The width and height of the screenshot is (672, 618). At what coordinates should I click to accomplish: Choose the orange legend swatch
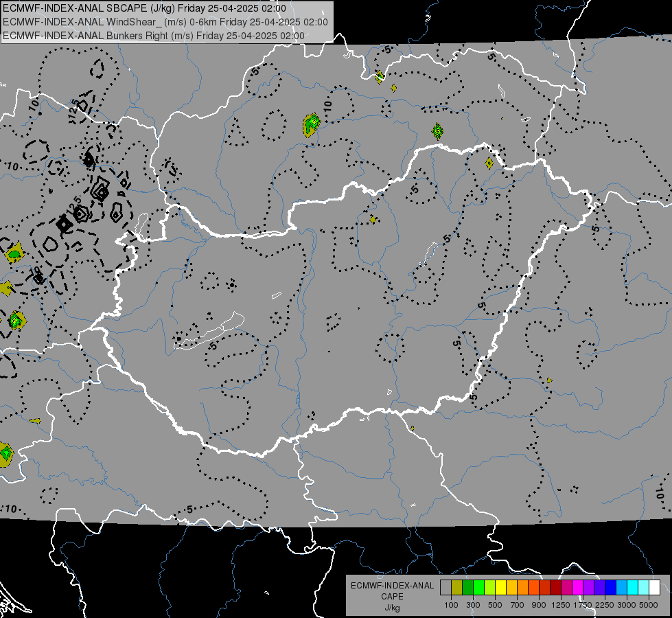tap(523, 588)
